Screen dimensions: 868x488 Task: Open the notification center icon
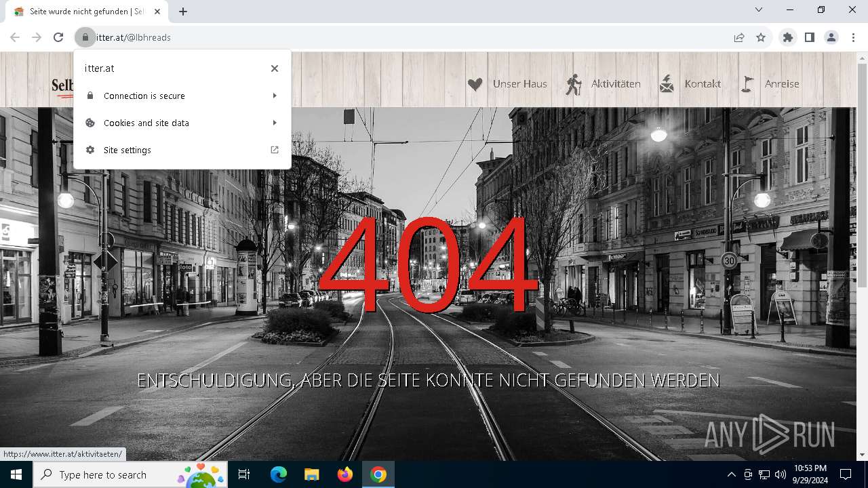point(846,474)
